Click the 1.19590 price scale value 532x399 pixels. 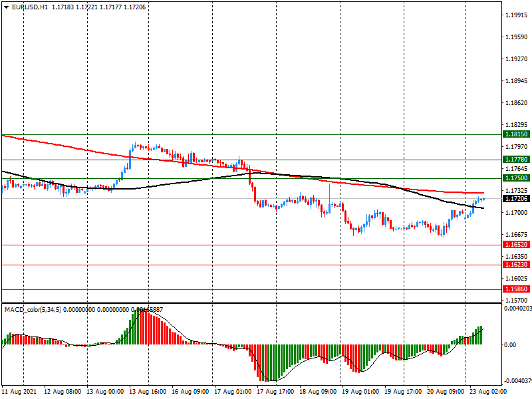point(517,37)
